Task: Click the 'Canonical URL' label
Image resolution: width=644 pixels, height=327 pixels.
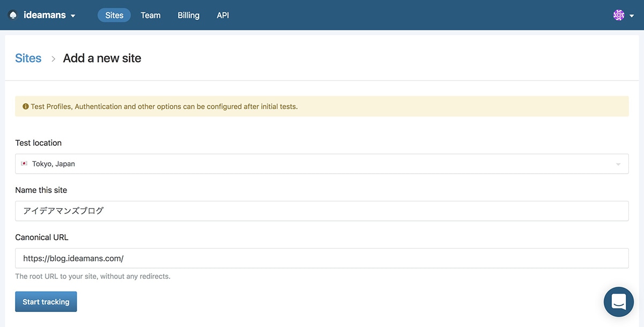Action: pos(42,237)
